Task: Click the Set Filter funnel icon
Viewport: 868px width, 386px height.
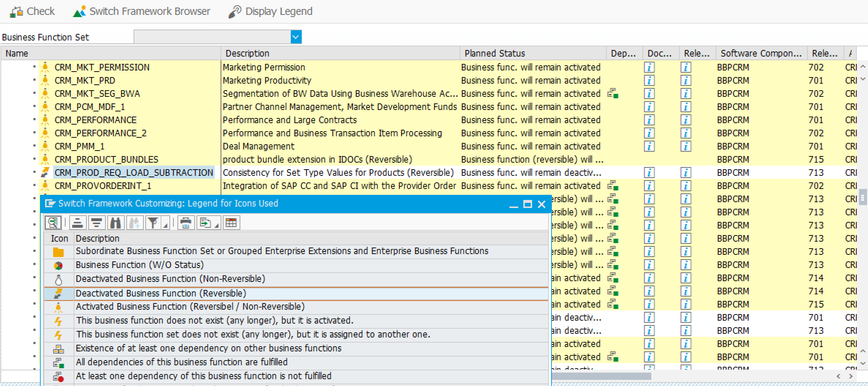Action: click(x=153, y=223)
